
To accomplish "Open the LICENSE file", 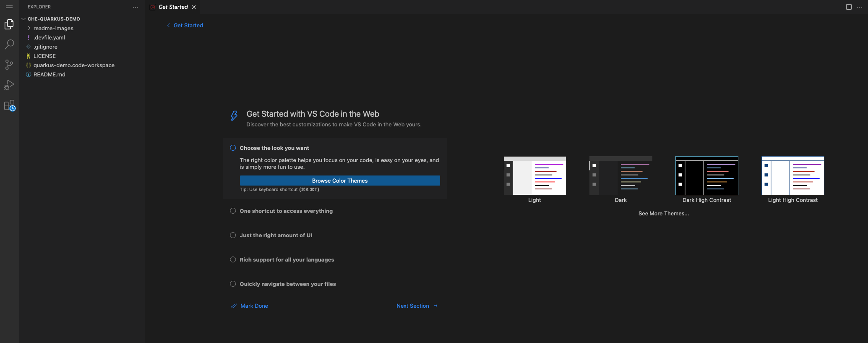I will 82,56.
